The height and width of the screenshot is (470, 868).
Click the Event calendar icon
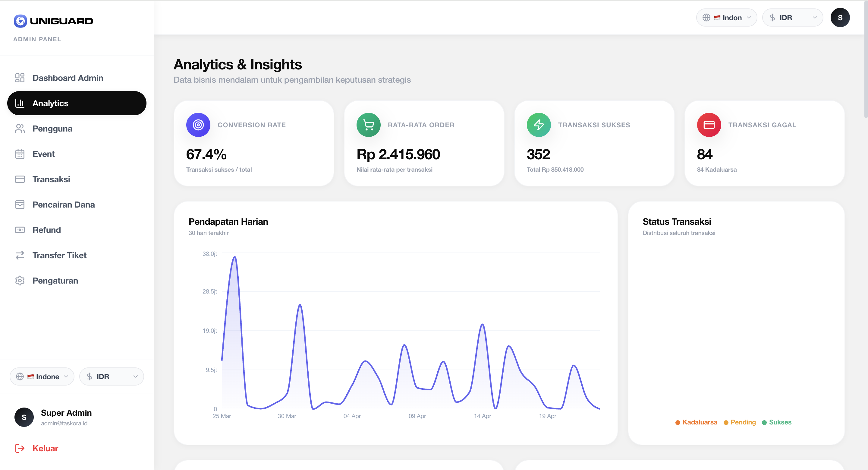20,154
